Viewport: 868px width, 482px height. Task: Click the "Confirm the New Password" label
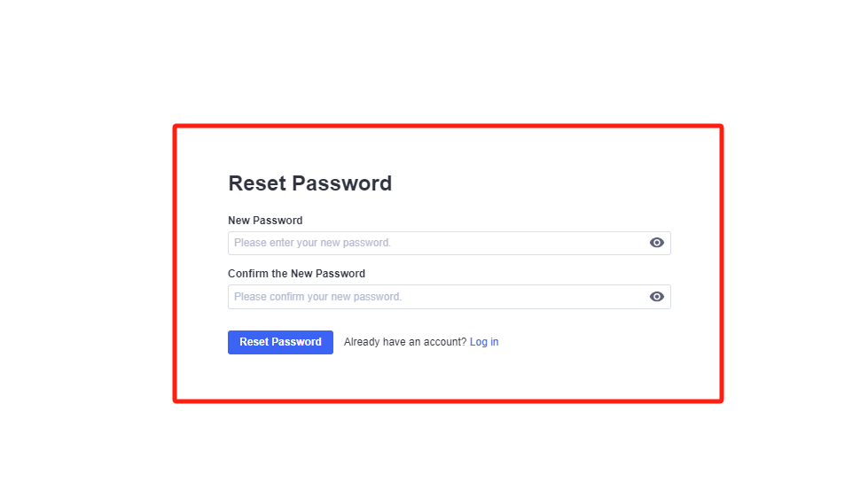(x=297, y=274)
